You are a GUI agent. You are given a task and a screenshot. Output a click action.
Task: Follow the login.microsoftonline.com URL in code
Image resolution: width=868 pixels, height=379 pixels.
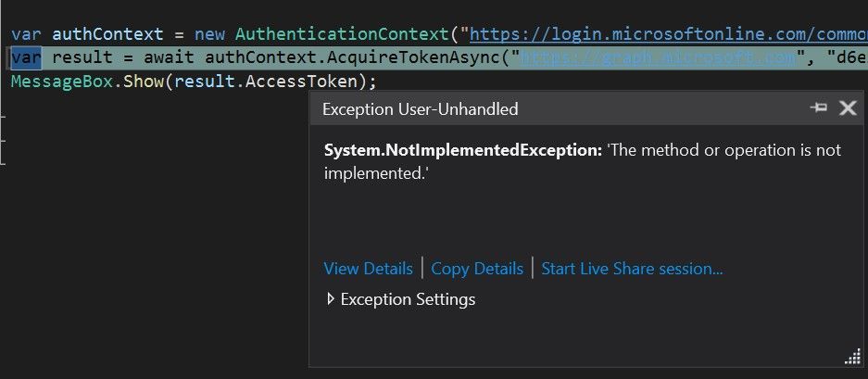pyautogui.click(x=669, y=34)
